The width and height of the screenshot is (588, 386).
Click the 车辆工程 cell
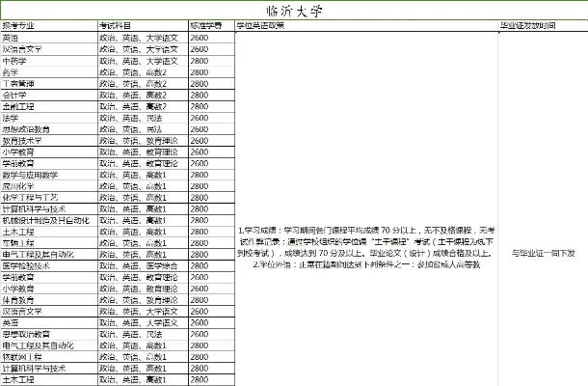tap(49, 243)
